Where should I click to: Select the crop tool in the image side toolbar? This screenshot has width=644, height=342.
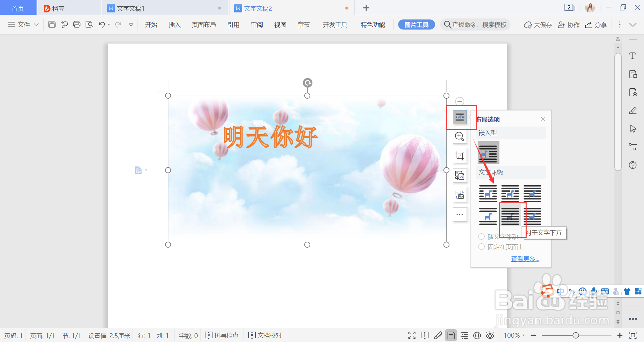pyautogui.click(x=460, y=156)
